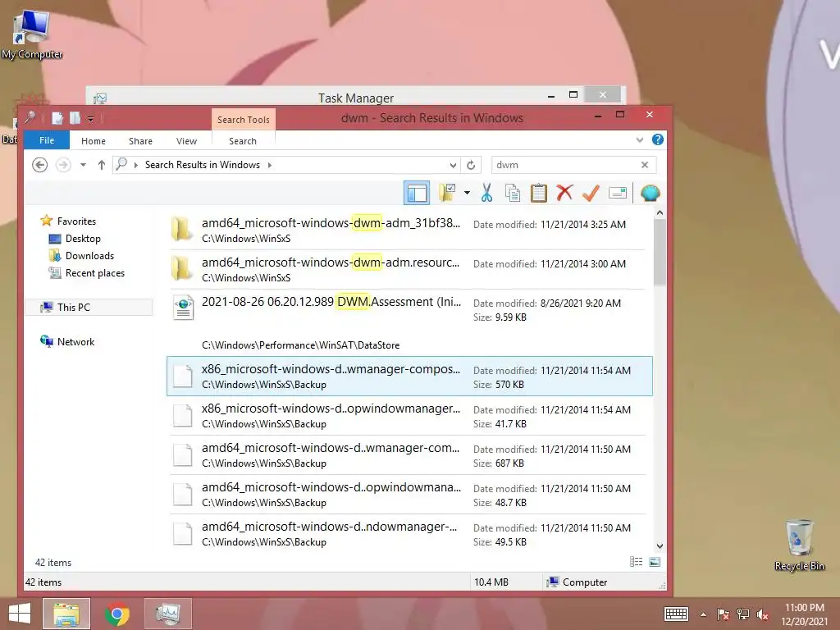Open the File menu

pos(47,140)
